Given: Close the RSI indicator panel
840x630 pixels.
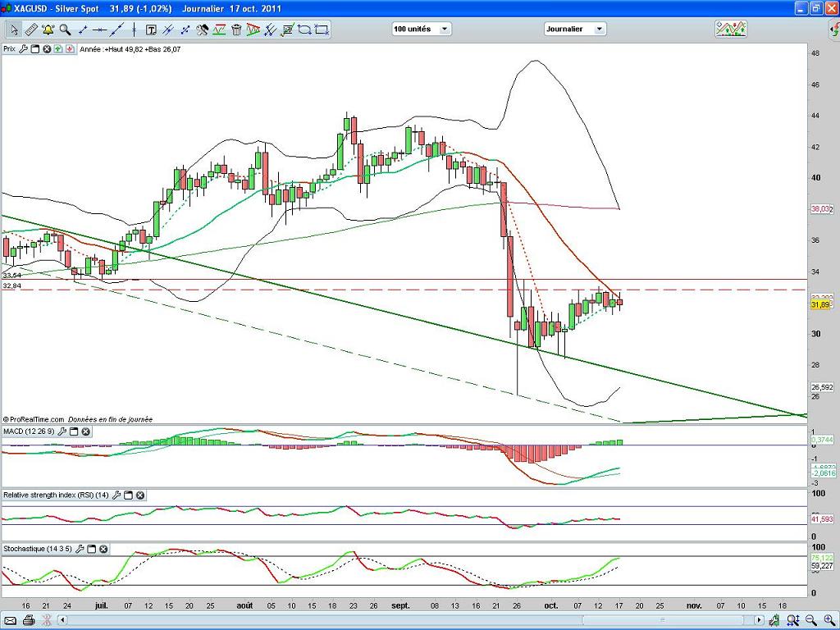Looking at the screenshot, I should [x=139, y=495].
